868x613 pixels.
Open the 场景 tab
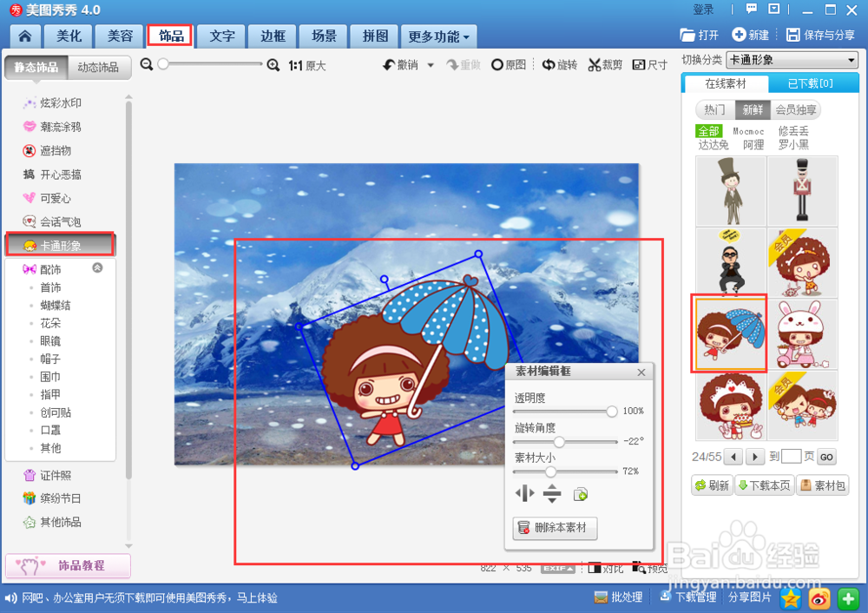pos(324,36)
